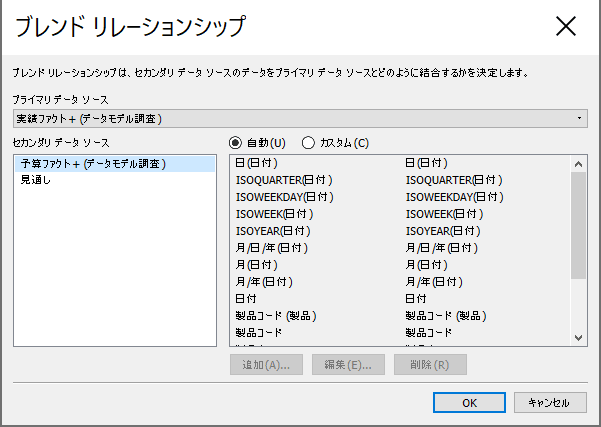
Task: Click the 編集(E)... button
Action: pos(348,365)
